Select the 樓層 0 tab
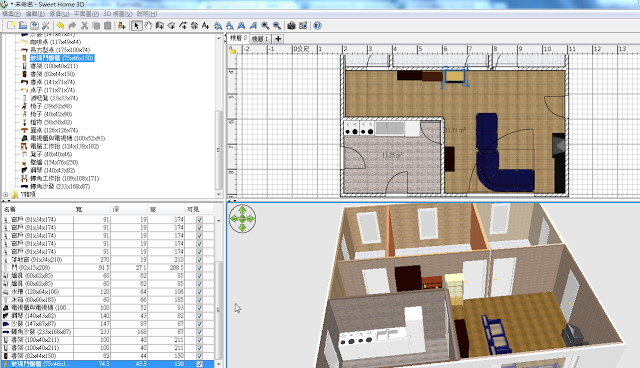This screenshot has height=368, width=640. (x=238, y=38)
